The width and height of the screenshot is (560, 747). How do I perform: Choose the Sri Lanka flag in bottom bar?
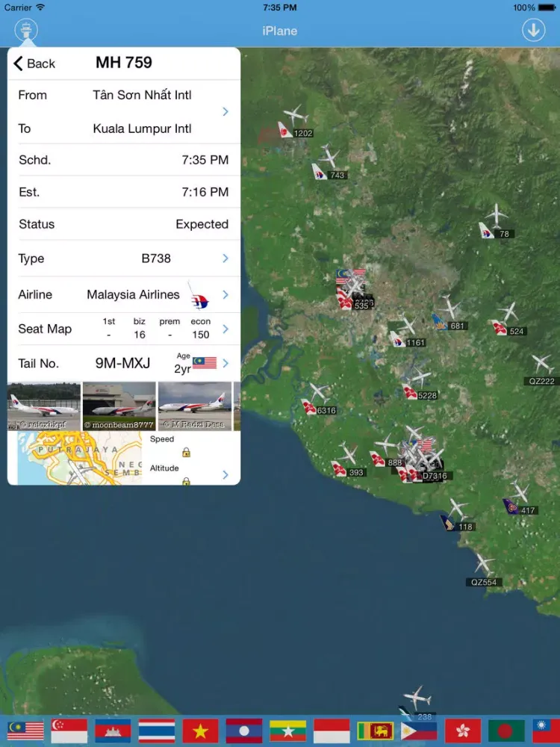376,731
